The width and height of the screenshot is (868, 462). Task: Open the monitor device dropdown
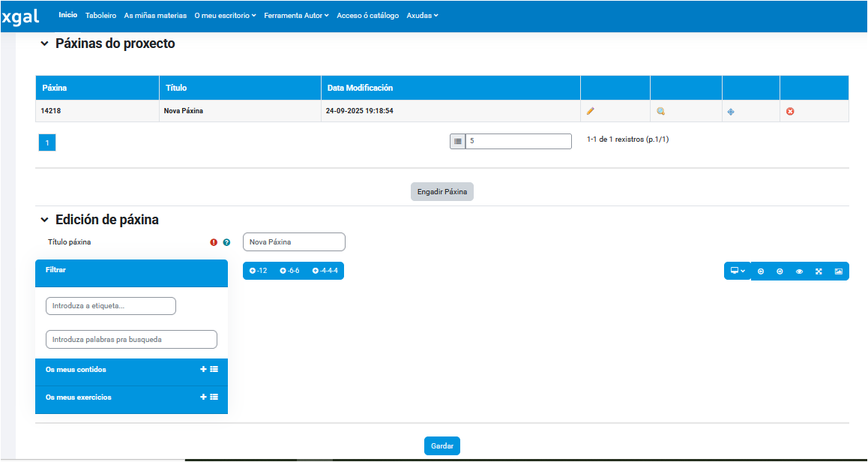coord(738,271)
